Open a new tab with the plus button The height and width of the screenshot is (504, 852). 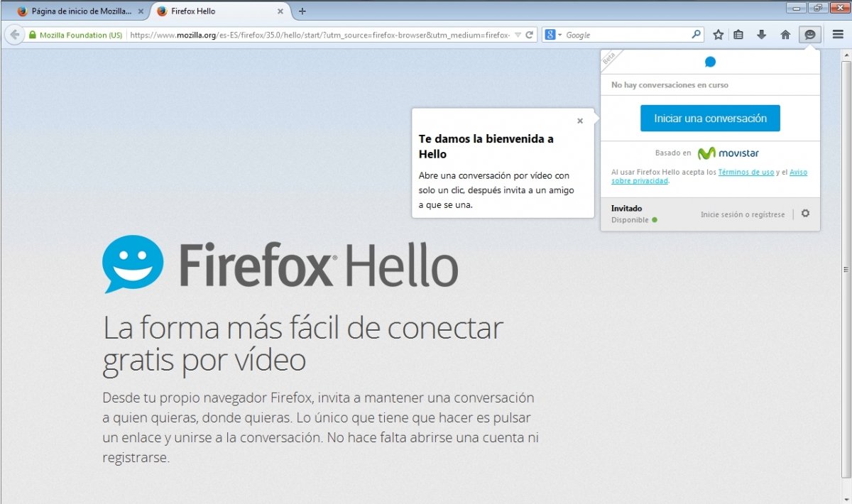[302, 11]
